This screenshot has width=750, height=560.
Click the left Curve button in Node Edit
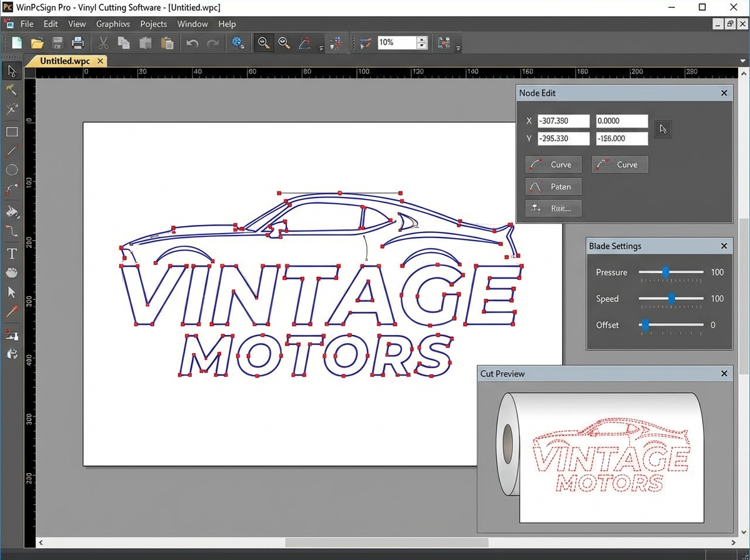tap(553, 164)
